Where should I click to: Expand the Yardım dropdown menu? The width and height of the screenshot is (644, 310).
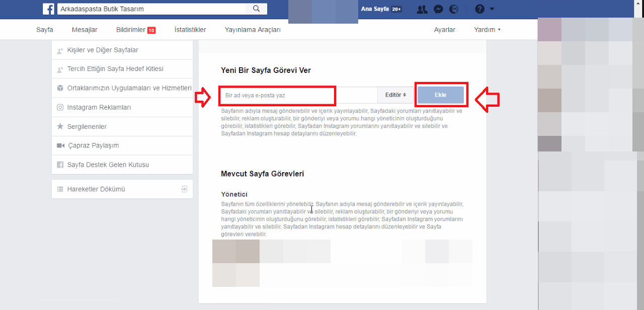[487, 30]
